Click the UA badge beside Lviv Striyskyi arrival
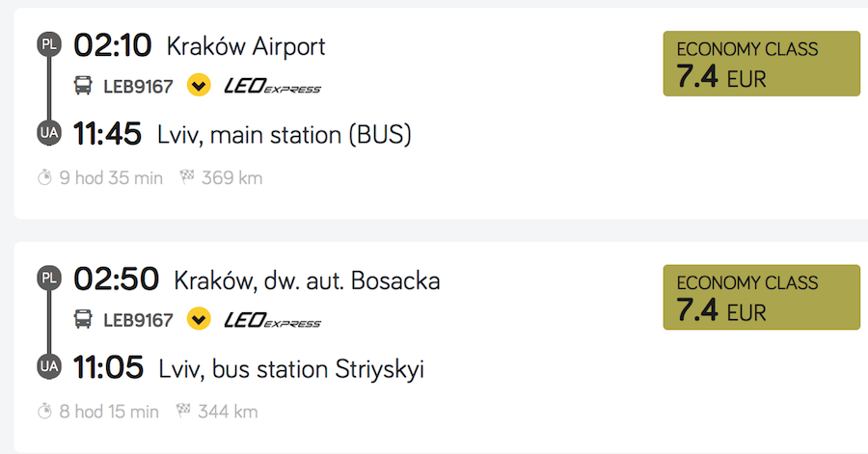The height and width of the screenshot is (454, 868). pos(48,366)
